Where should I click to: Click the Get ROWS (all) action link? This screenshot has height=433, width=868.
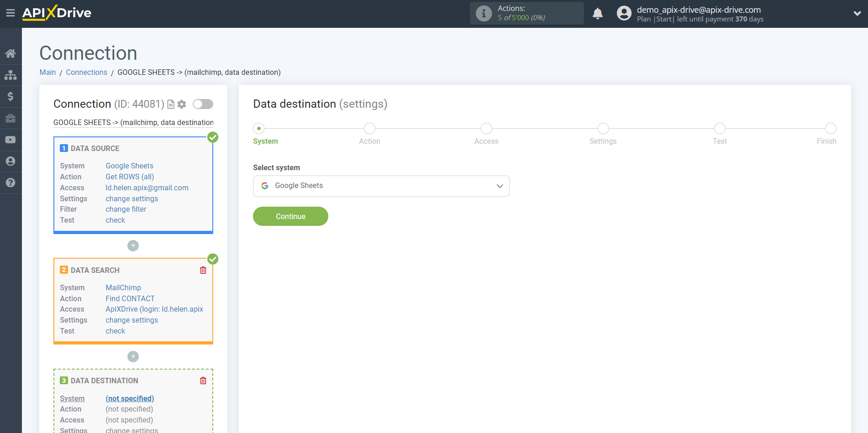(130, 177)
